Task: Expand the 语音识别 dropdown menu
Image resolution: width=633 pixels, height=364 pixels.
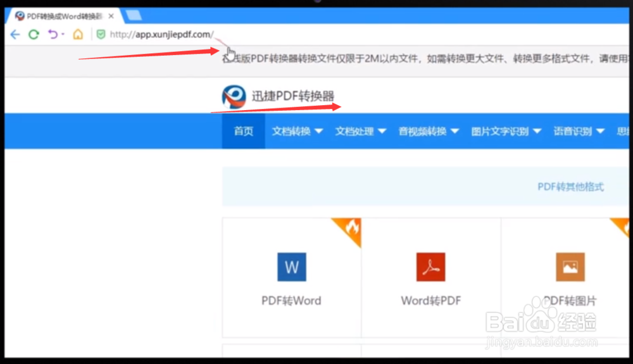Action: click(x=579, y=131)
